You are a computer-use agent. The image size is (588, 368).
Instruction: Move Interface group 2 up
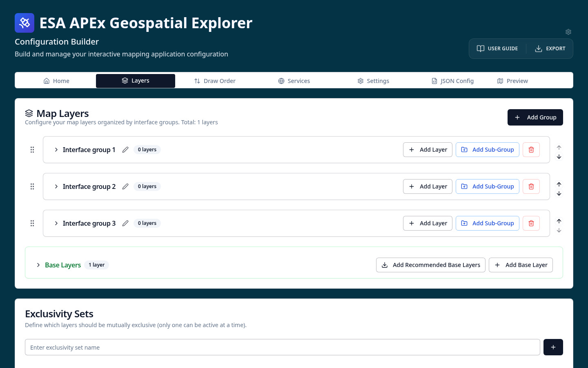(559, 184)
